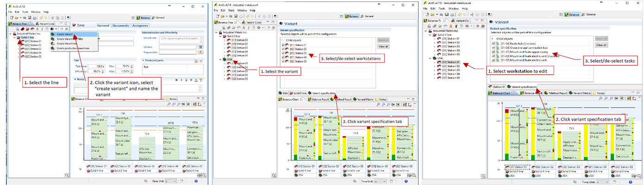Open Tools menu in middle window

pyautogui.click(x=231, y=10)
